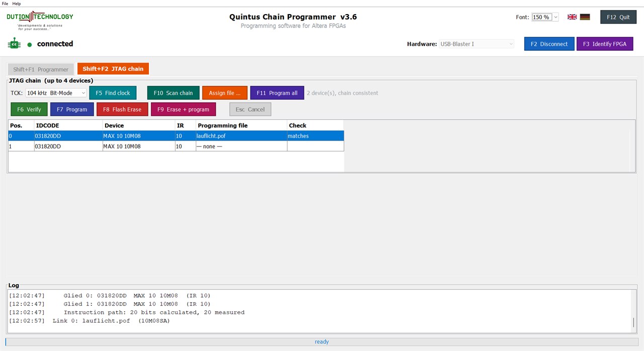
Task: Select lauflicht.pof in Programming file column
Action: click(242, 136)
